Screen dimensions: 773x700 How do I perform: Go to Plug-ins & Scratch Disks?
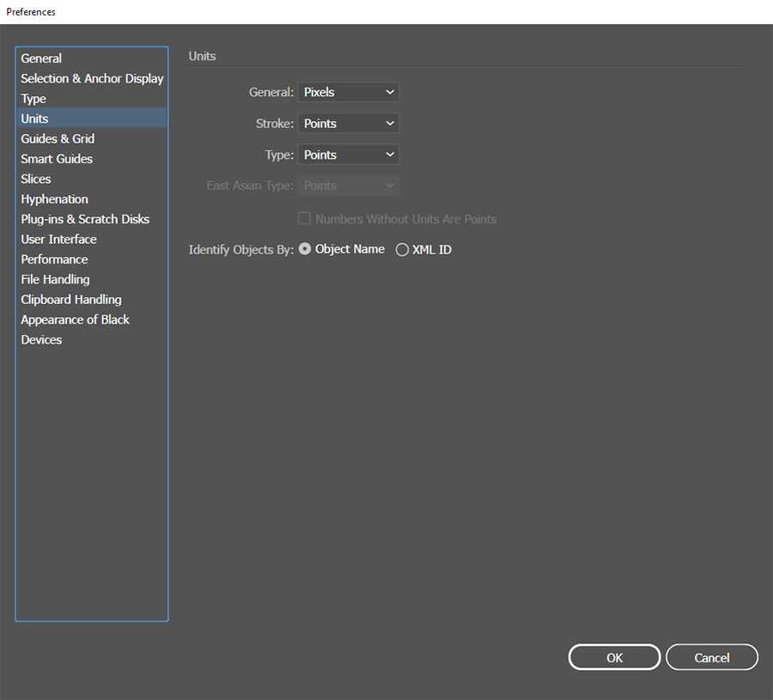[85, 219]
